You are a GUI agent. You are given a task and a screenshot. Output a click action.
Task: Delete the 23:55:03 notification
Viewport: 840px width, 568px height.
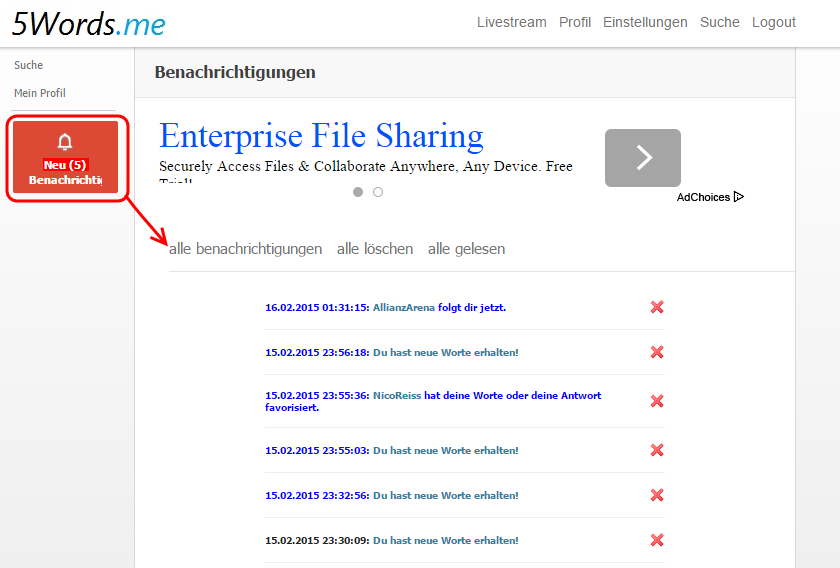click(657, 450)
